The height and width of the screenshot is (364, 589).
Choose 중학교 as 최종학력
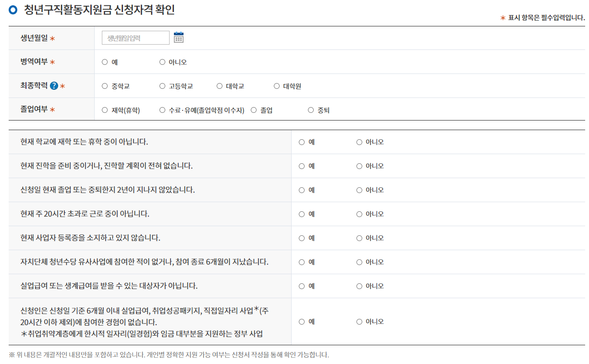click(x=105, y=86)
